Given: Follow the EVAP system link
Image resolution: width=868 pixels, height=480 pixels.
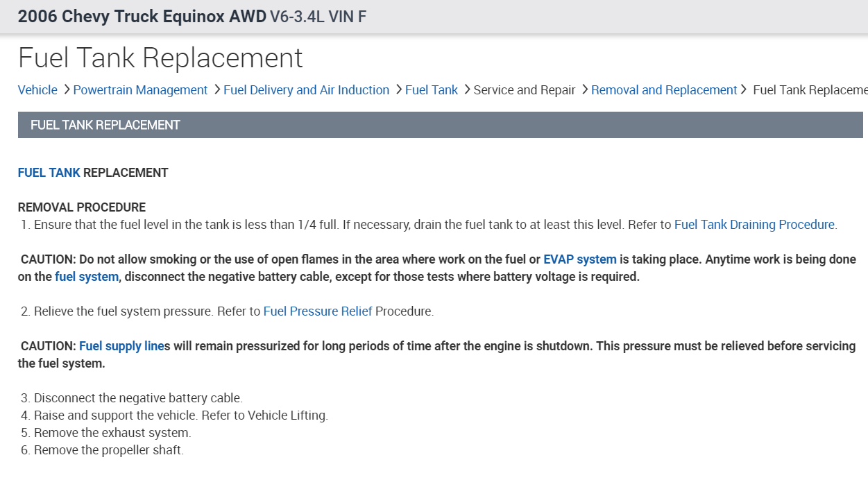Looking at the screenshot, I should tap(580, 259).
